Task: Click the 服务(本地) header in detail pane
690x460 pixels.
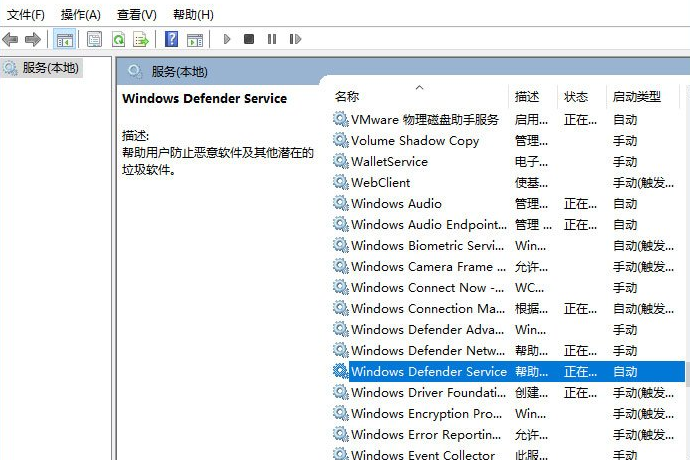Action: click(180, 71)
